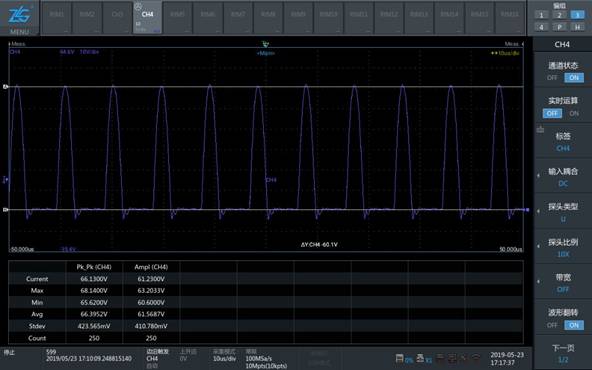Select the CH3 channel tab

pos(117,18)
